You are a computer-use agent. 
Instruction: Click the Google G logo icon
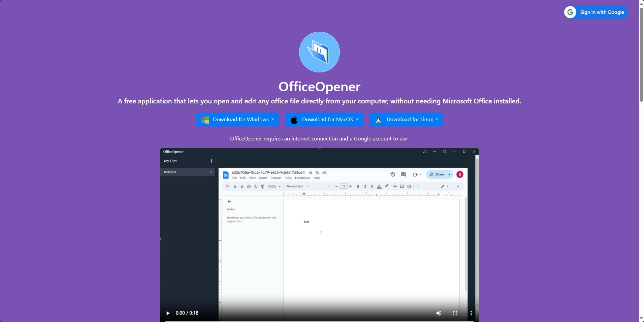(x=570, y=12)
